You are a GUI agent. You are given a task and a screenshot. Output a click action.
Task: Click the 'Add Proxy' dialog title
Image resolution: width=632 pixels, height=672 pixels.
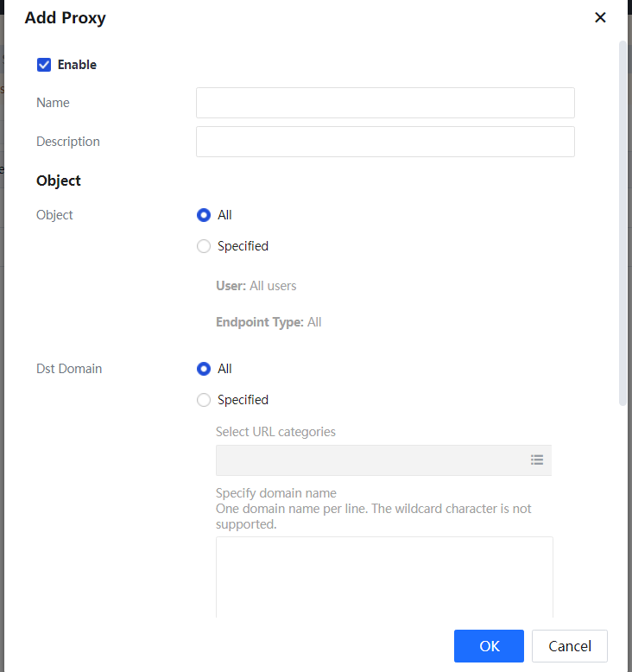(66, 18)
